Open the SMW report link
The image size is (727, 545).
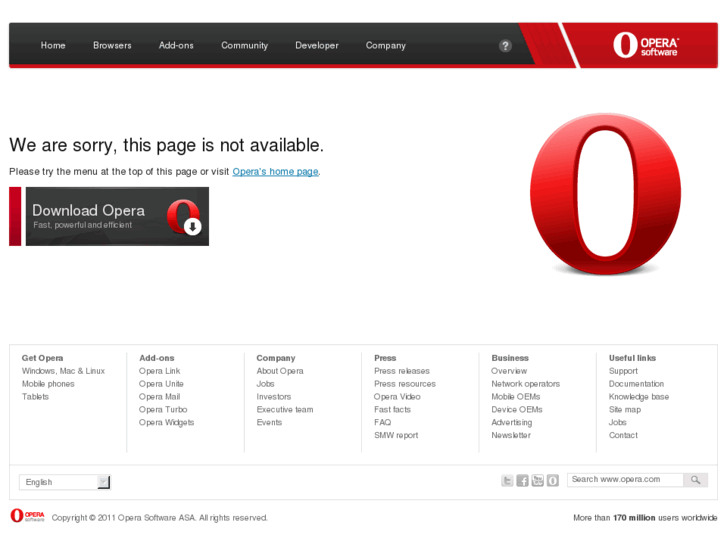click(396, 436)
